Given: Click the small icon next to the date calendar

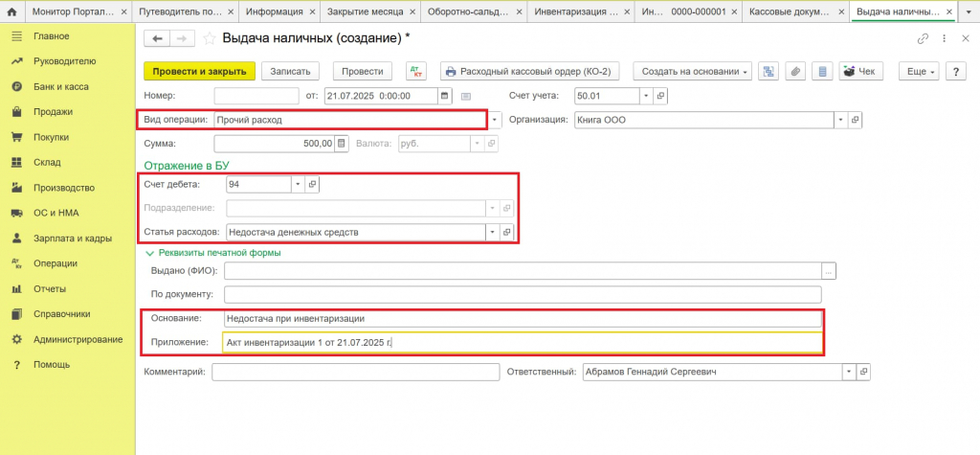Looking at the screenshot, I should pyautogui.click(x=466, y=97).
